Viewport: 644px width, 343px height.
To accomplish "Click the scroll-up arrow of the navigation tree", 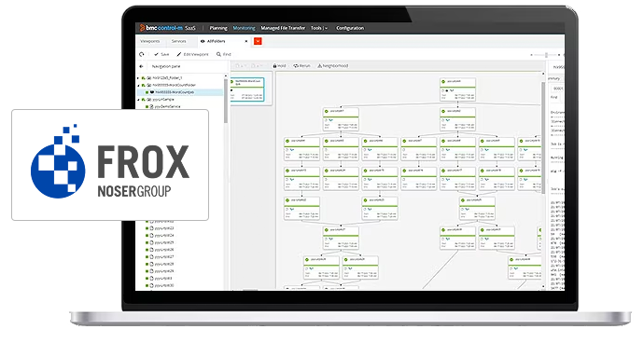I will click(x=226, y=76).
